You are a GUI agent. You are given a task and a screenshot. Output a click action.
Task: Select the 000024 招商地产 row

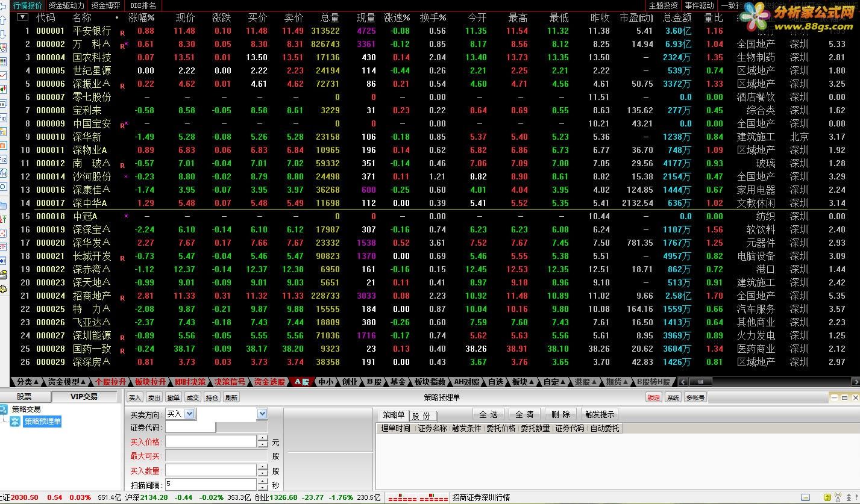(x=431, y=296)
